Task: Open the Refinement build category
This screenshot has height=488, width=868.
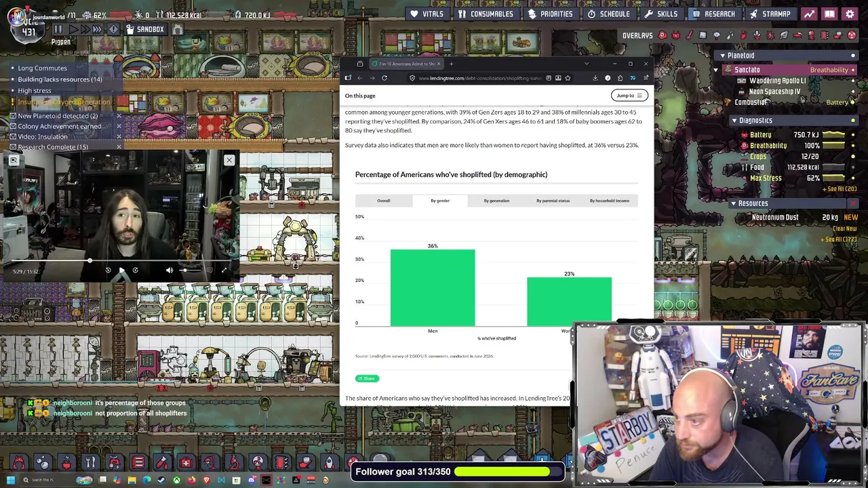Action: [x=162, y=463]
